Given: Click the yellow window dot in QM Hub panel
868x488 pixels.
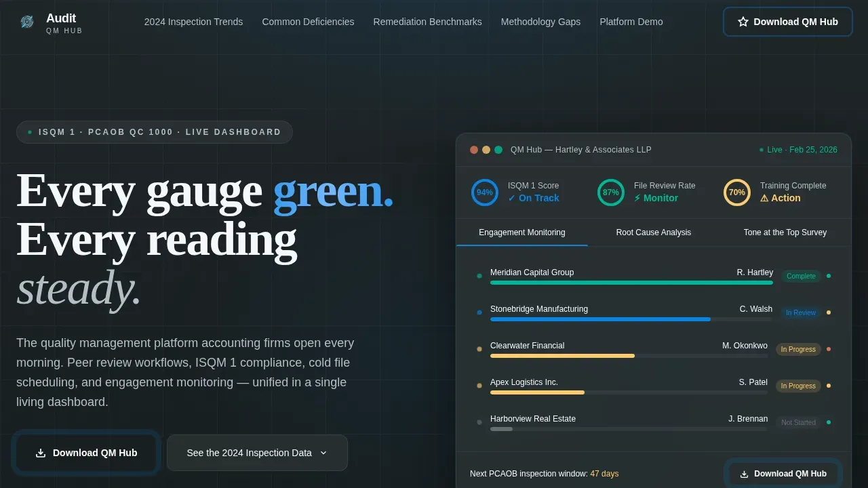Looking at the screenshot, I should coord(486,150).
